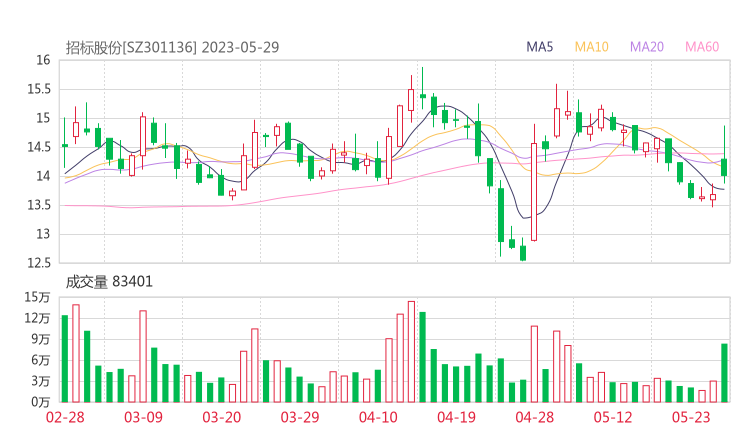Click the 16 price axis label
740x440 pixels.
(43, 60)
